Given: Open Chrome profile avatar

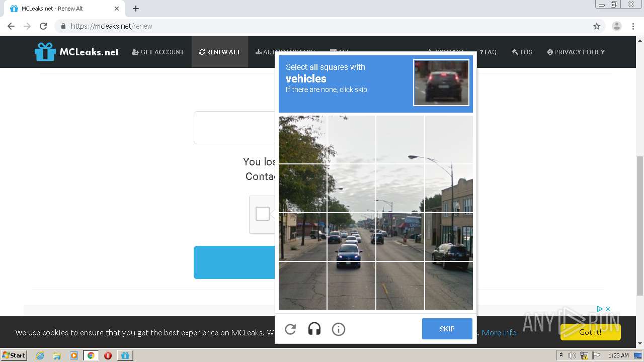Looking at the screenshot, I should coord(617,26).
